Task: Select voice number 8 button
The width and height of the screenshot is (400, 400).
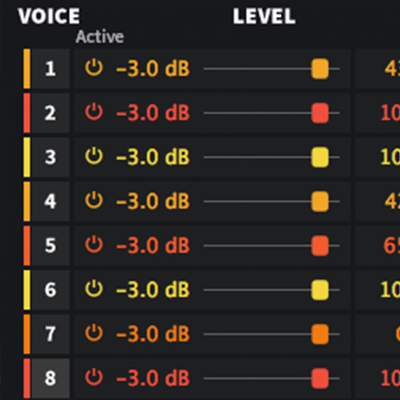Action: (x=50, y=378)
